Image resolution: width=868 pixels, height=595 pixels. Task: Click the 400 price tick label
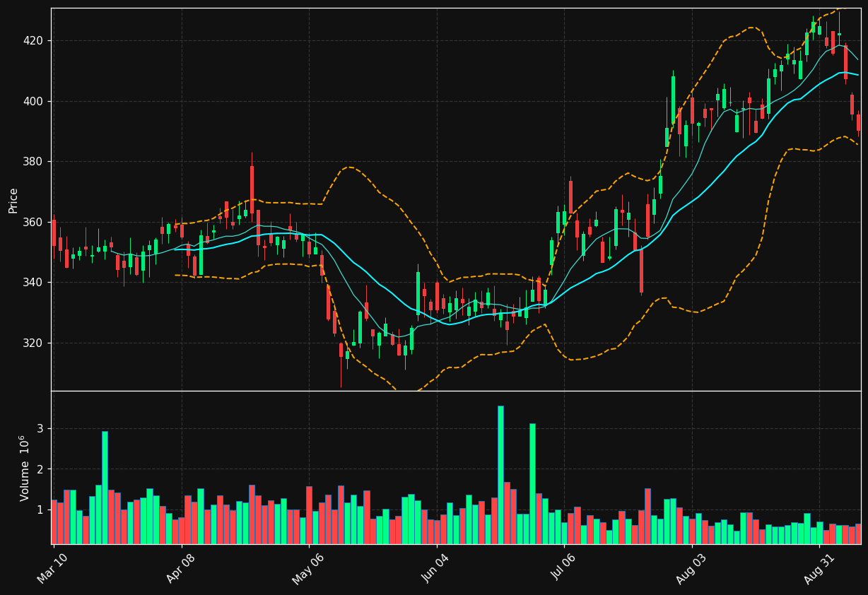point(33,101)
